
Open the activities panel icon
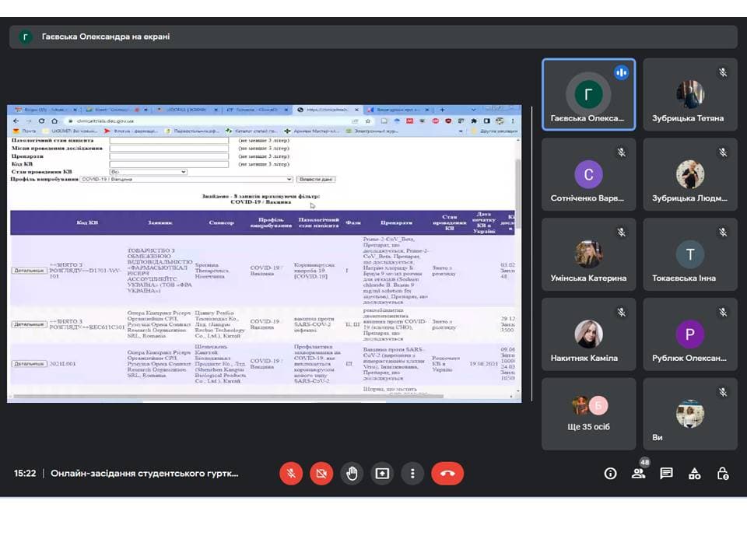click(695, 474)
